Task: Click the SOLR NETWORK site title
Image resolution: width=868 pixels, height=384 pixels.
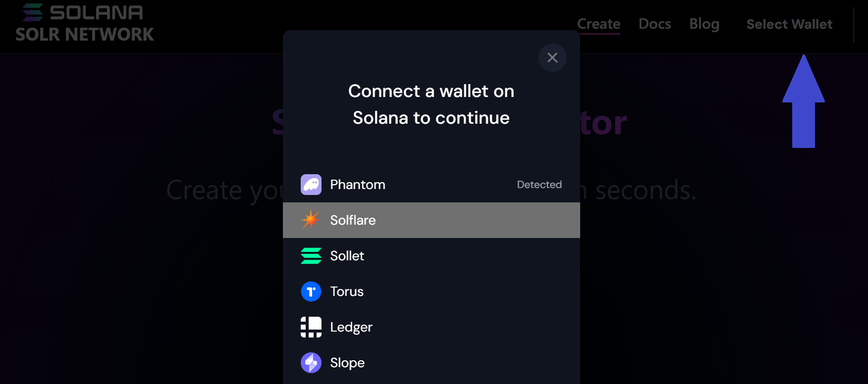Action: 84,34
